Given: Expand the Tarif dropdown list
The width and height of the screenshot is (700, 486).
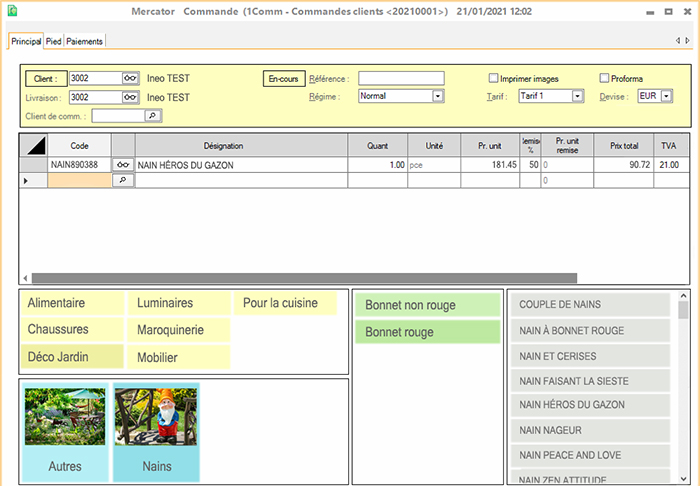Looking at the screenshot, I should tap(577, 97).
